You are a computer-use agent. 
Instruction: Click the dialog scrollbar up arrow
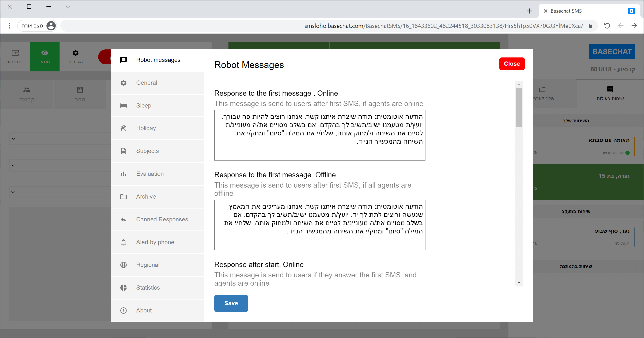point(519,84)
